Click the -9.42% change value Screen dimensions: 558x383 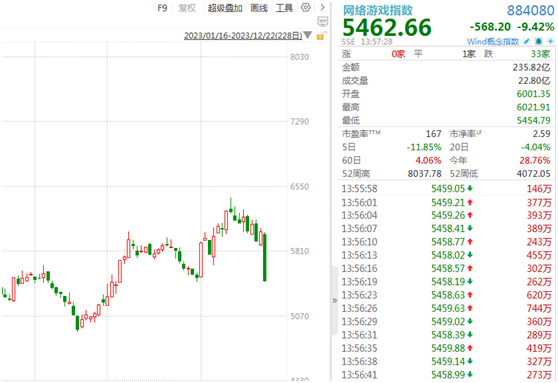click(535, 27)
